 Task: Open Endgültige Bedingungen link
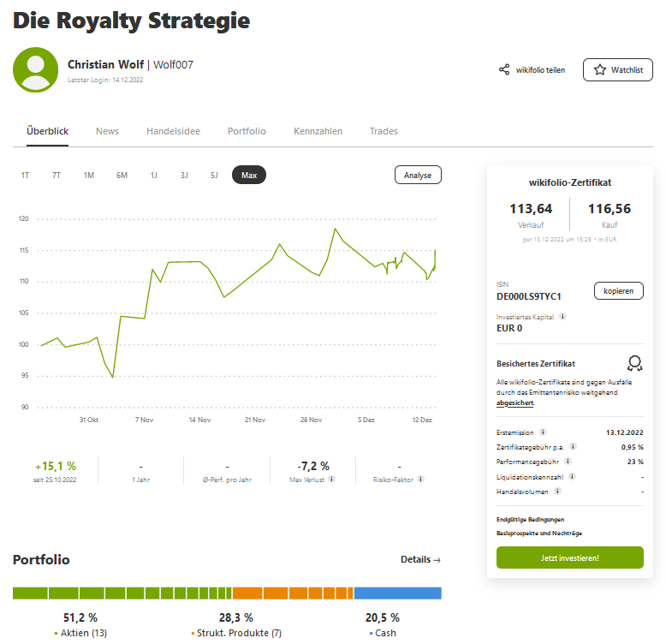tap(530, 519)
